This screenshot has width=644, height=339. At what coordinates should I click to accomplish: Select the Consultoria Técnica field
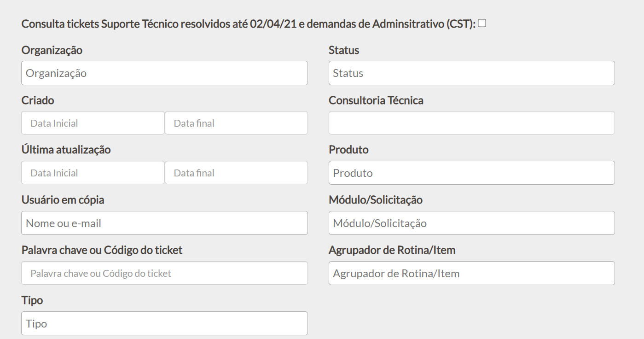[471, 123]
